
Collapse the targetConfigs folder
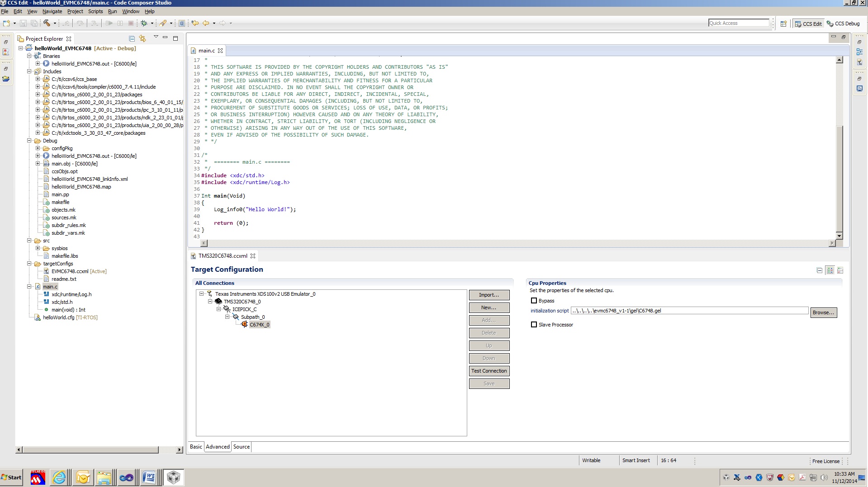coord(29,264)
